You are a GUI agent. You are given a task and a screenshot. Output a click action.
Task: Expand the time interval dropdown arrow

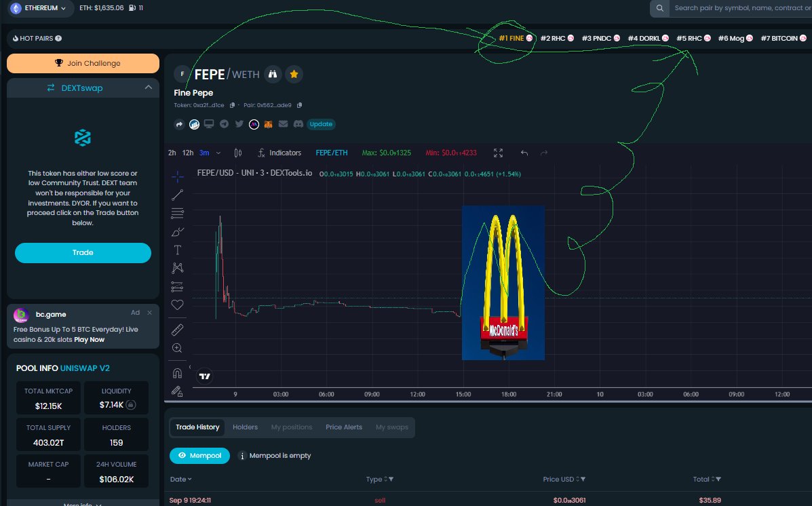[218, 153]
